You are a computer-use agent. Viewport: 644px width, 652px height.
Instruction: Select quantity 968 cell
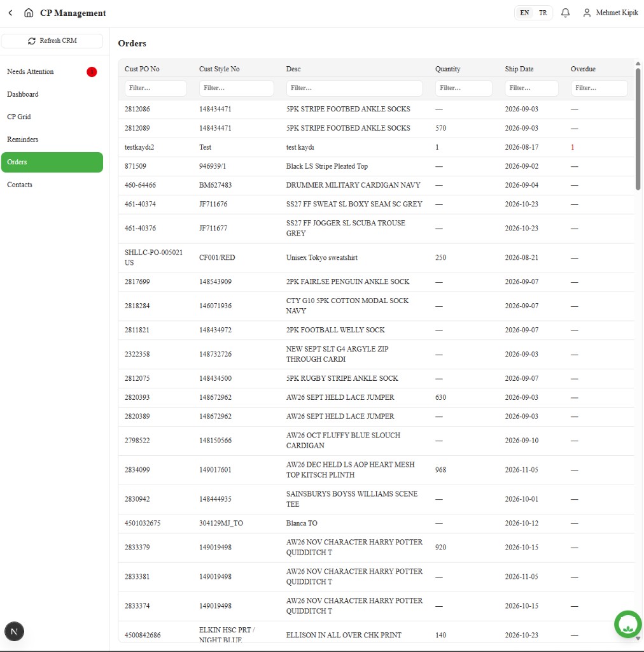441,470
